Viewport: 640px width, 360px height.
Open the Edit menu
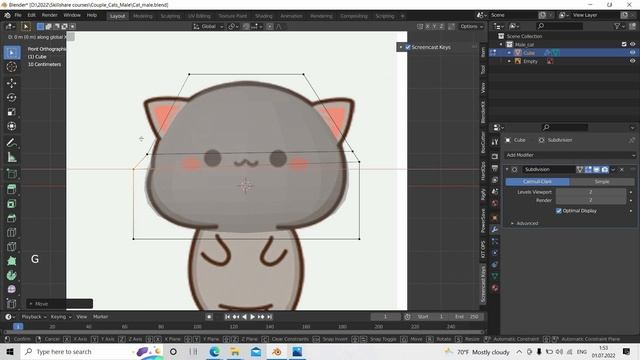[x=31, y=15]
